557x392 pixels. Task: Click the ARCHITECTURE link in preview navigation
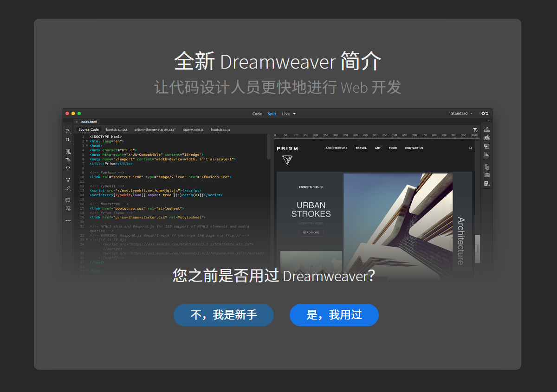[x=337, y=148]
